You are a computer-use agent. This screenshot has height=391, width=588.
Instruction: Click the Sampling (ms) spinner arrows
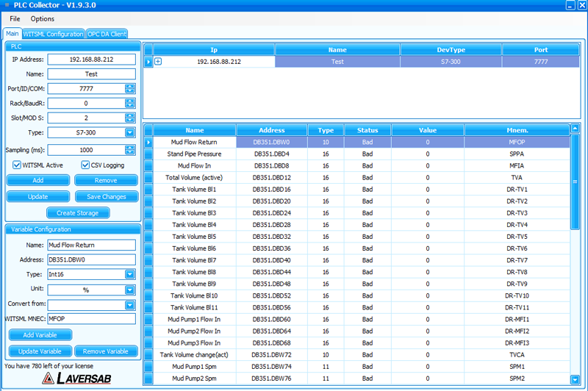click(130, 150)
